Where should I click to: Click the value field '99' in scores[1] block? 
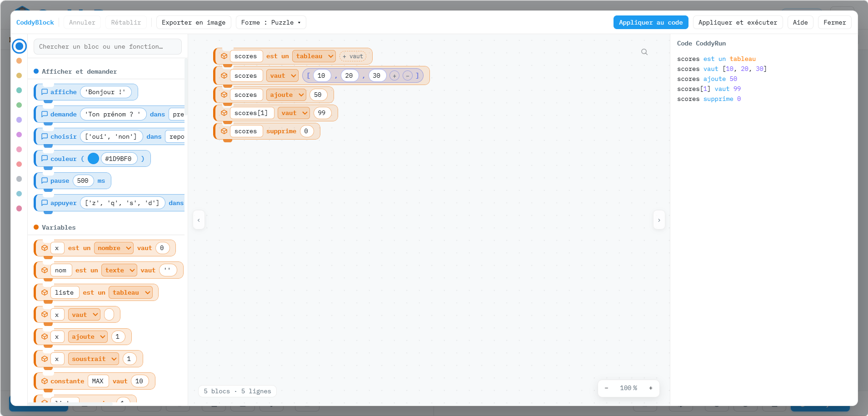tap(322, 113)
